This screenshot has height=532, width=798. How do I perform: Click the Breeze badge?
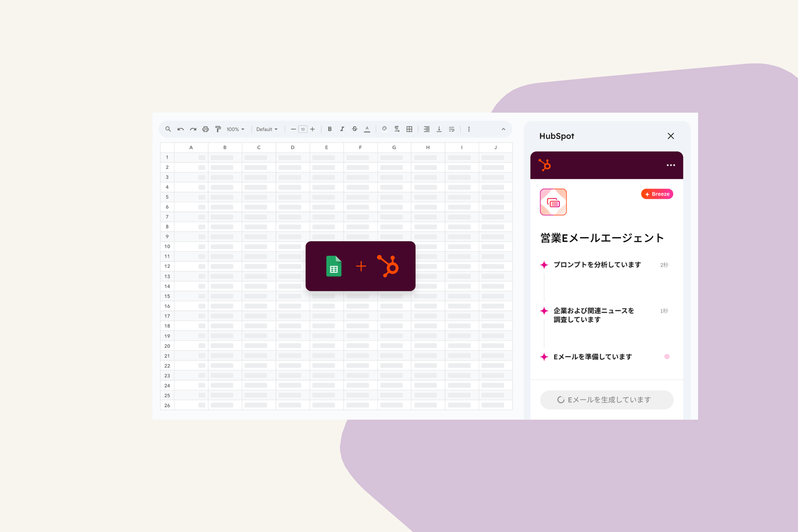coord(657,194)
